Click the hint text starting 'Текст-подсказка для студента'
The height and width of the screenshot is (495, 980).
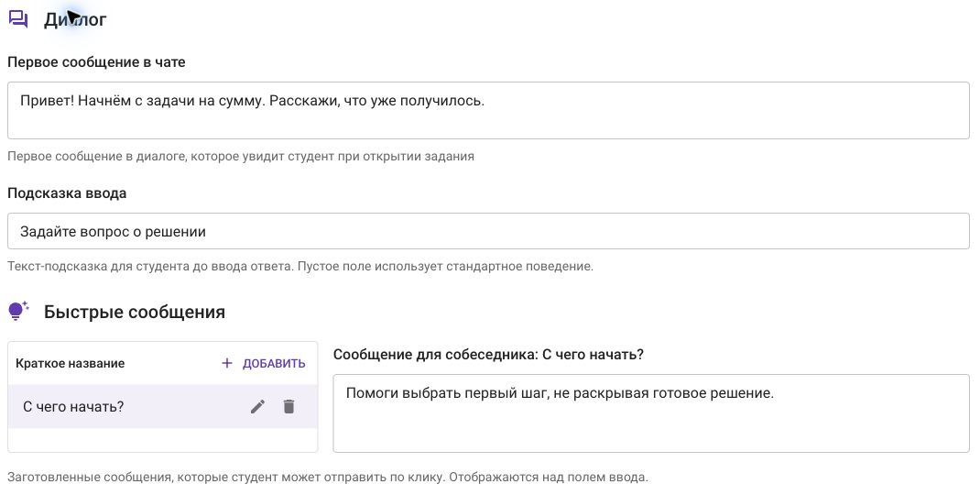point(300,267)
